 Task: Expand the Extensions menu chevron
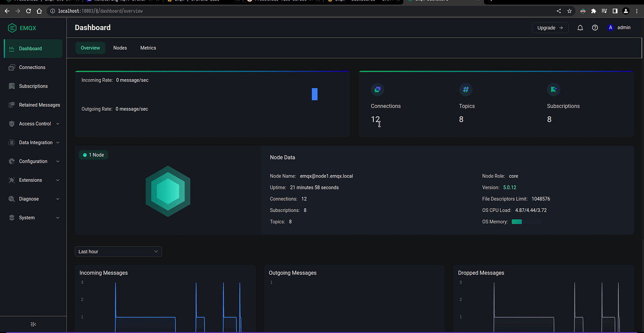tap(58, 180)
